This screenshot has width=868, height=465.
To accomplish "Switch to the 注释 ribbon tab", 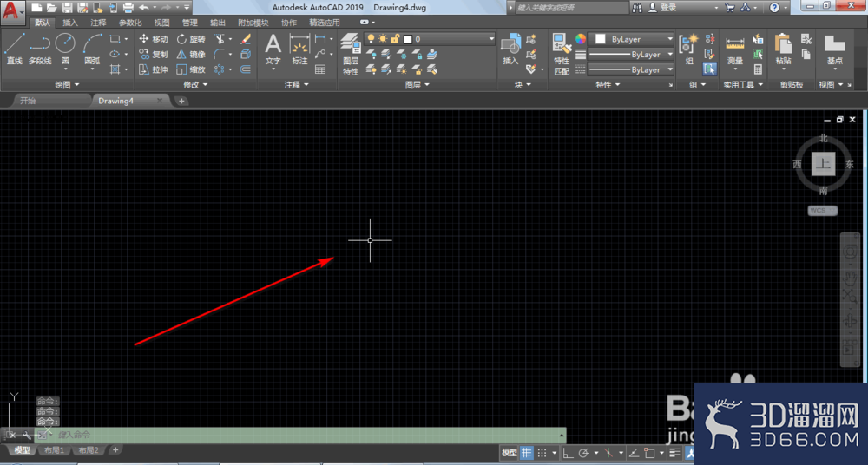I will [x=99, y=23].
